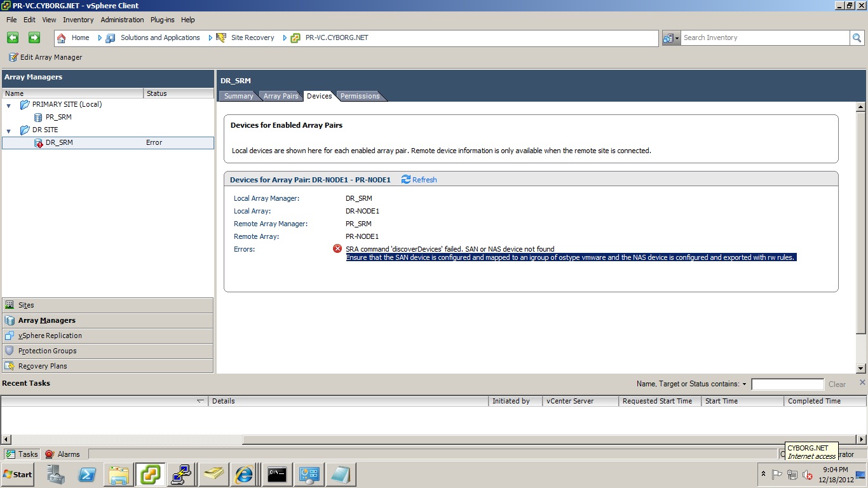This screenshot has height=488, width=868.
Task: Click the Refresh link for array pair devices
Action: 424,180
